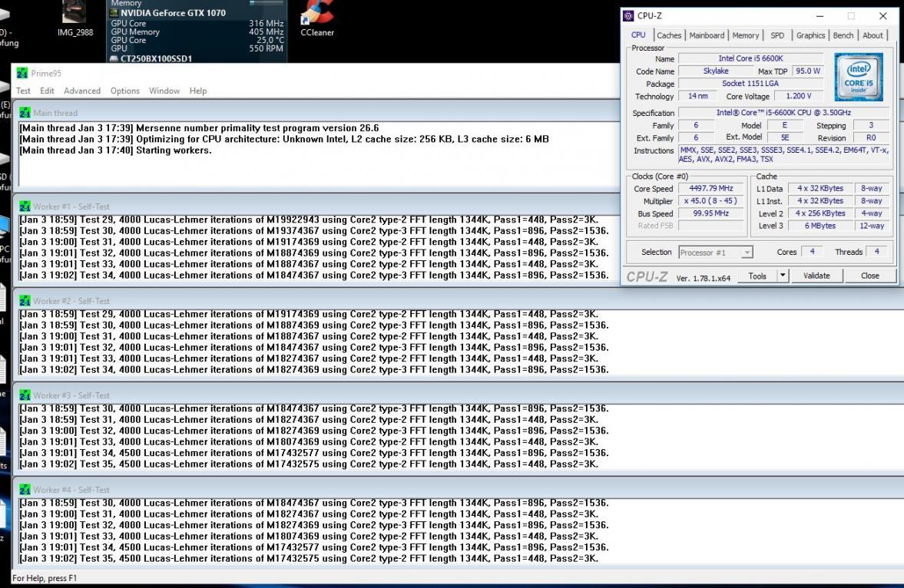Click the Code Name field showing Skylake
This screenshot has height=588, width=904.
pos(716,71)
